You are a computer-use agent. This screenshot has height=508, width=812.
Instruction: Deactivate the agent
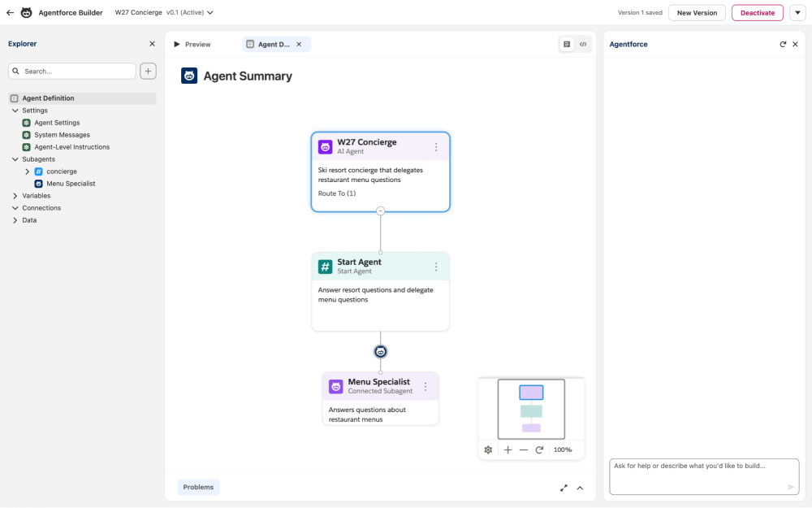(757, 12)
